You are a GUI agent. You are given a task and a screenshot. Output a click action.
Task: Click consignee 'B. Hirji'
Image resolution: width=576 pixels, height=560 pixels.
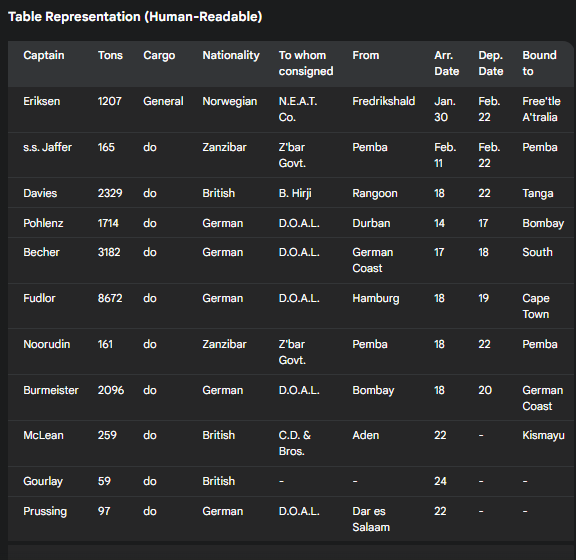point(295,193)
